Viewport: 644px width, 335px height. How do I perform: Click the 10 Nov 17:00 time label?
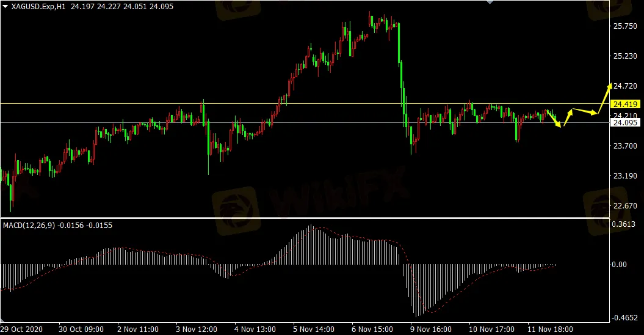491,329
